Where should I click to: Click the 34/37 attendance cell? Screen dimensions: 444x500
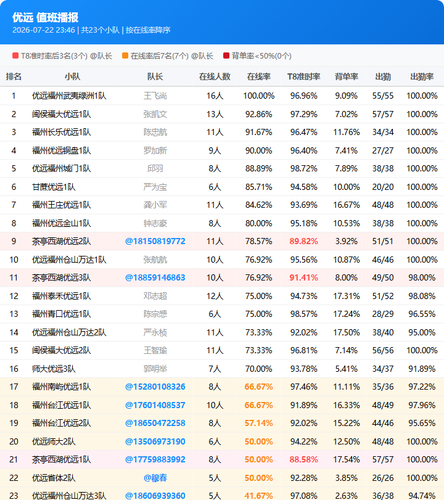coord(383,369)
